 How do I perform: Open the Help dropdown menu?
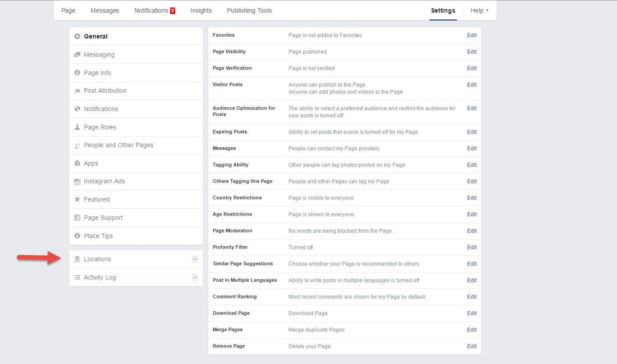point(479,10)
